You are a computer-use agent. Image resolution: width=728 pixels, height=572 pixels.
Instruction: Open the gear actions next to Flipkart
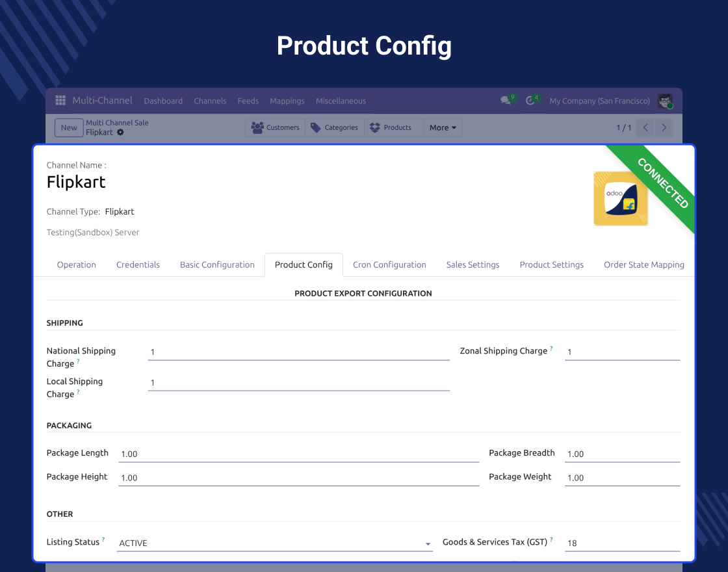click(x=120, y=133)
